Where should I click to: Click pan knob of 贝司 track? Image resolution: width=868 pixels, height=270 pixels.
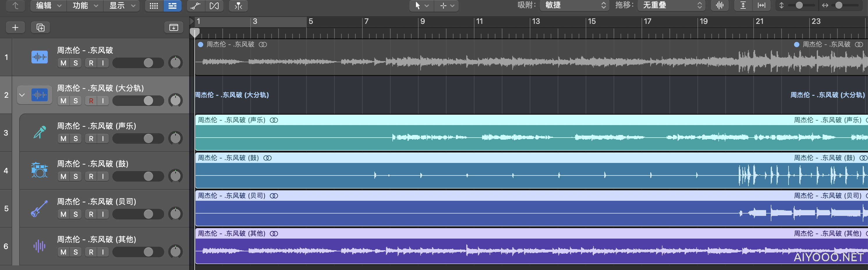(x=175, y=214)
